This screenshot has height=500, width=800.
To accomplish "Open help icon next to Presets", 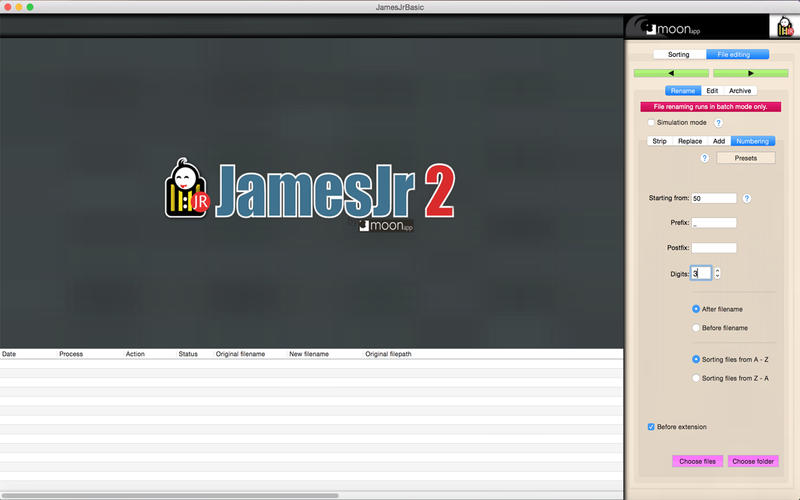I will click(705, 158).
